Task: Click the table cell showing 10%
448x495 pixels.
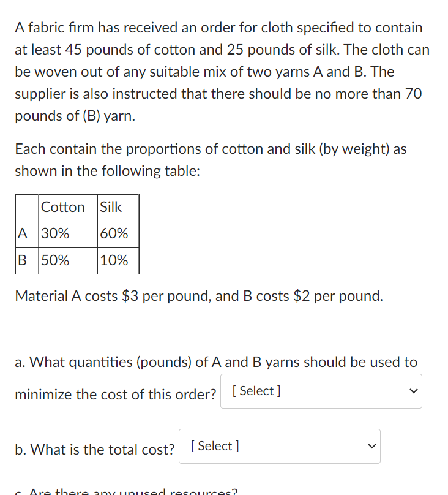Action: point(113,260)
